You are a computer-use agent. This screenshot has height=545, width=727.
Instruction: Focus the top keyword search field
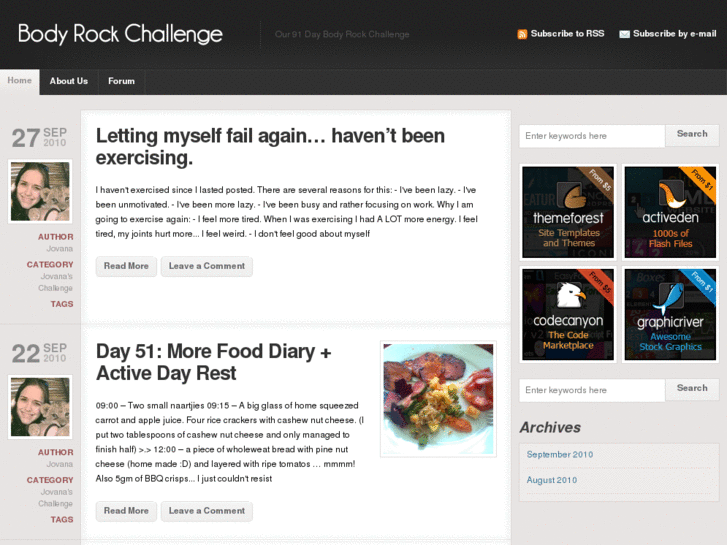(592, 136)
